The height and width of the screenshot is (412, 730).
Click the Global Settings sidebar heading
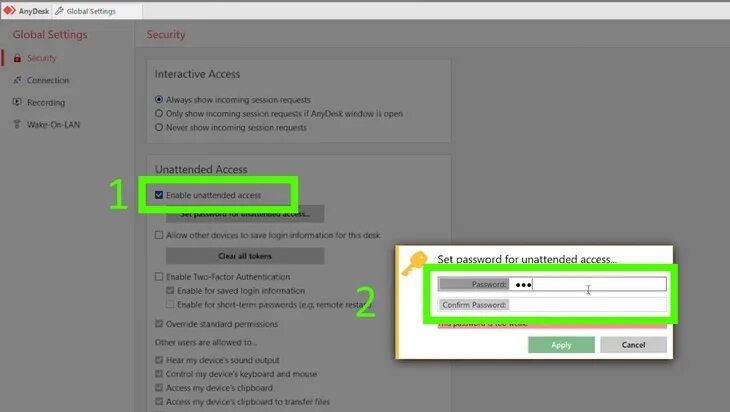(50, 34)
